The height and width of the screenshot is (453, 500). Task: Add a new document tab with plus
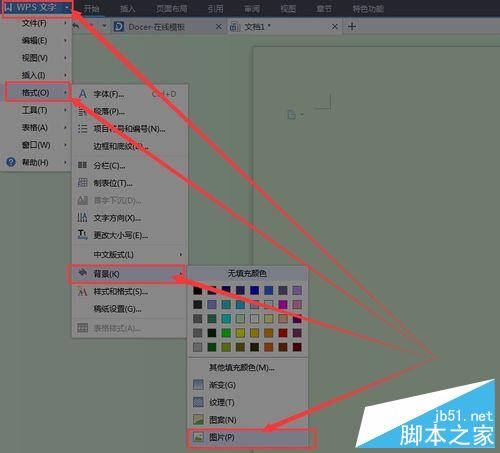(352, 26)
